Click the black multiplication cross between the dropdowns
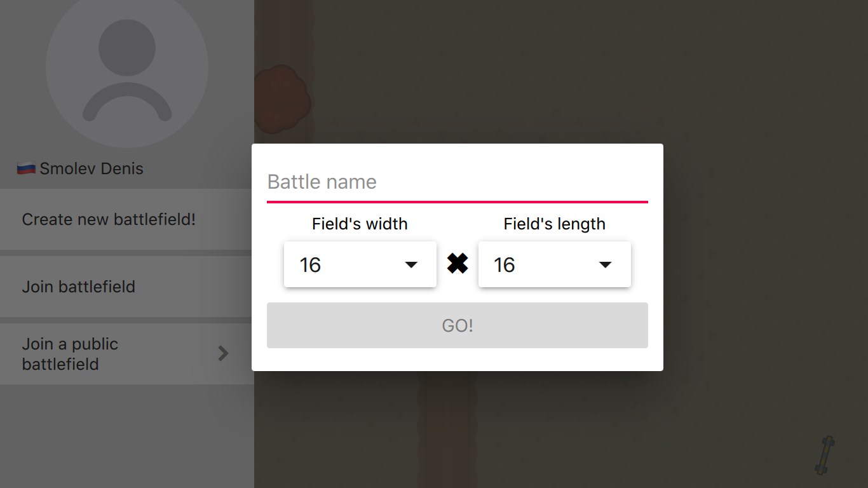The height and width of the screenshot is (488, 868). click(458, 264)
